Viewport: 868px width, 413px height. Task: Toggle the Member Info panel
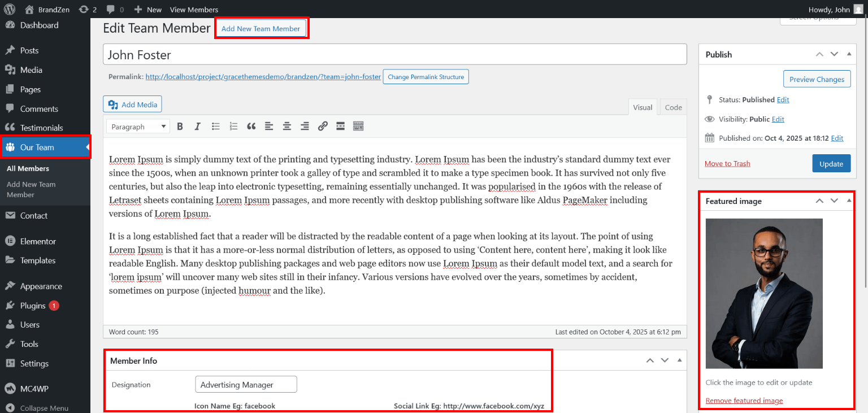pyautogui.click(x=679, y=360)
